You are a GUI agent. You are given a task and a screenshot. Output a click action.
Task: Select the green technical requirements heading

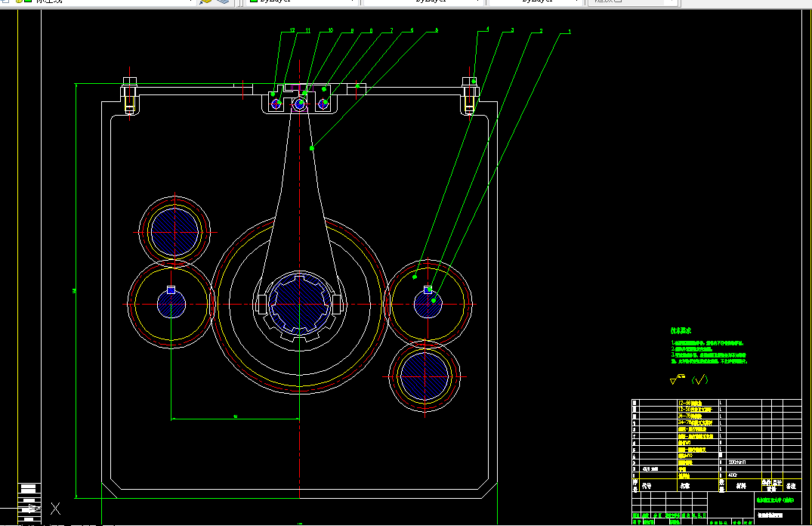[x=681, y=330]
